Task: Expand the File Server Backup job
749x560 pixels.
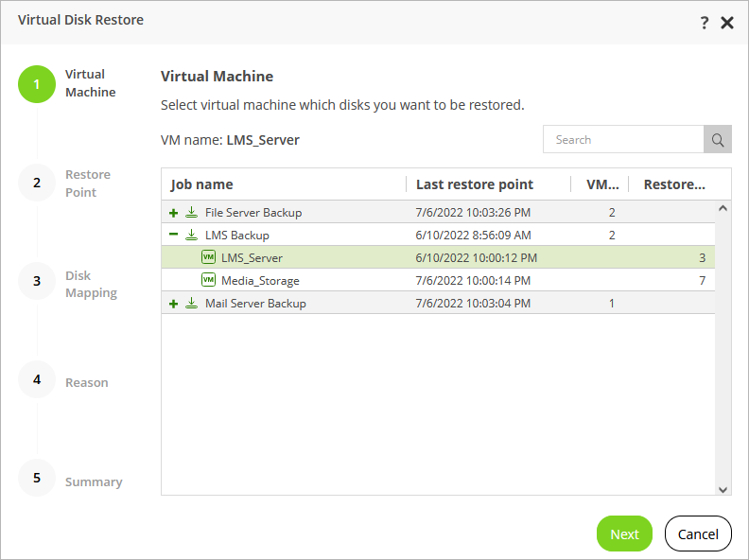Action: (173, 213)
